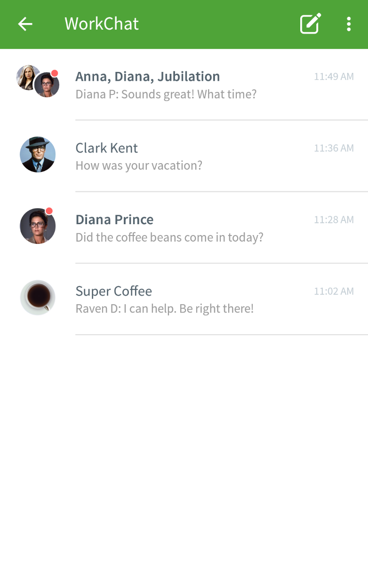Click the WorkChat title in the header
The height and width of the screenshot is (588, 368).
point(102,24)
